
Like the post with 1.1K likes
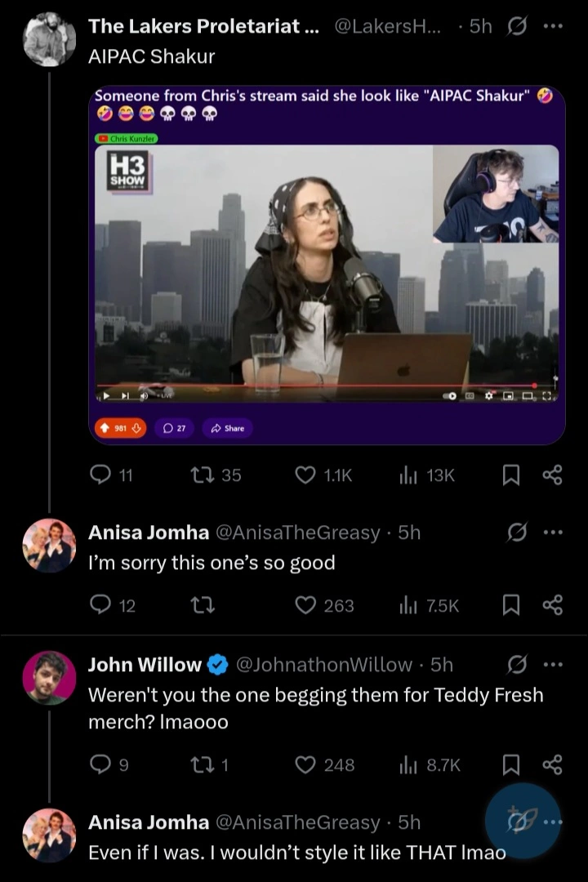[x=323, y=475]
